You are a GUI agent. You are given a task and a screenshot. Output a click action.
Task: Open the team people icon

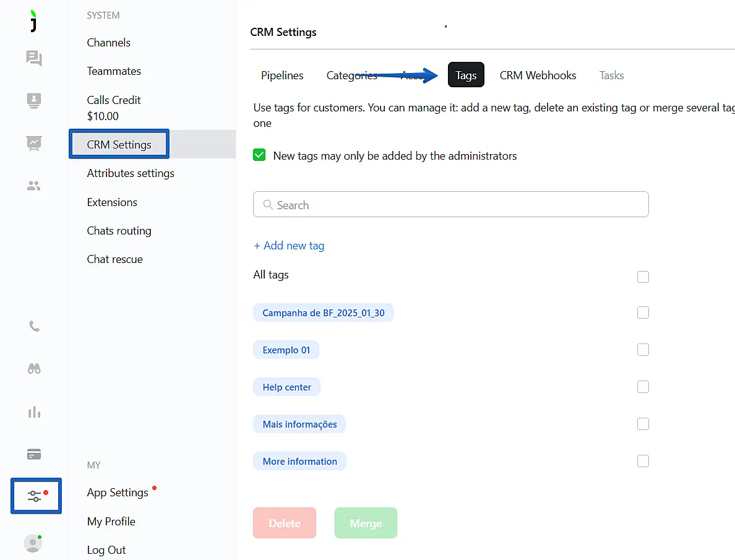click(34, 186)
